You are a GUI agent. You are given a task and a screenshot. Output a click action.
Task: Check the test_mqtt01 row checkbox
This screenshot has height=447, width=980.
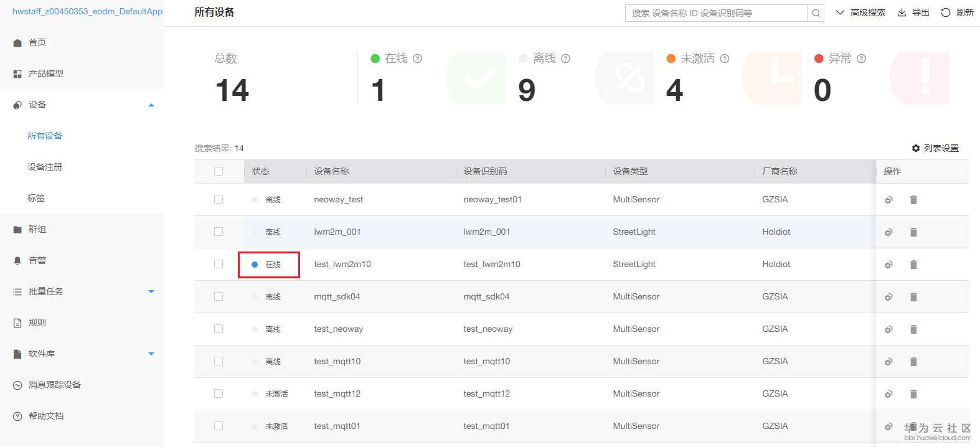(219, 426)
